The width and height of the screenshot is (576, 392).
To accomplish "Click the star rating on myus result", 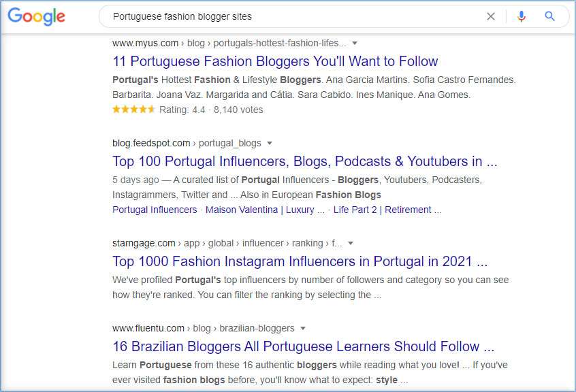I will point(133,110).
